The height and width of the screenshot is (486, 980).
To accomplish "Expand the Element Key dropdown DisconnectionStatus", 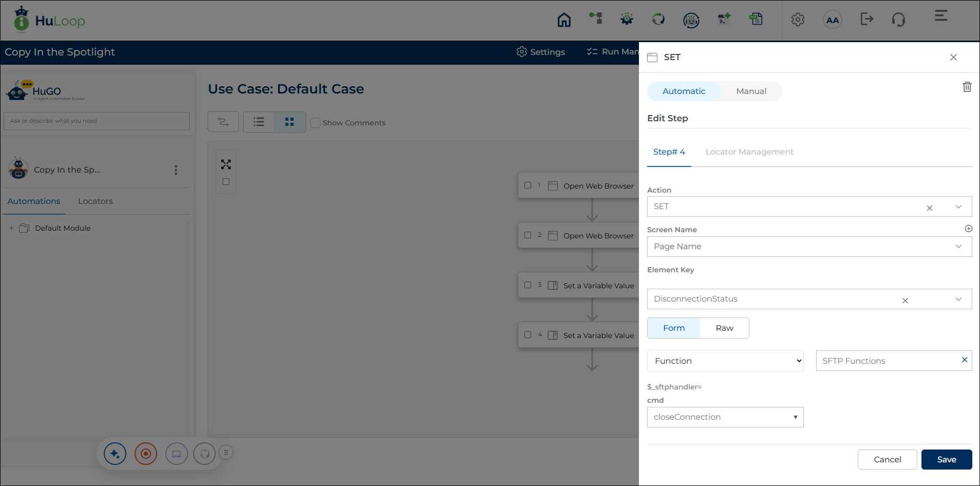I will tap(809, 299).
